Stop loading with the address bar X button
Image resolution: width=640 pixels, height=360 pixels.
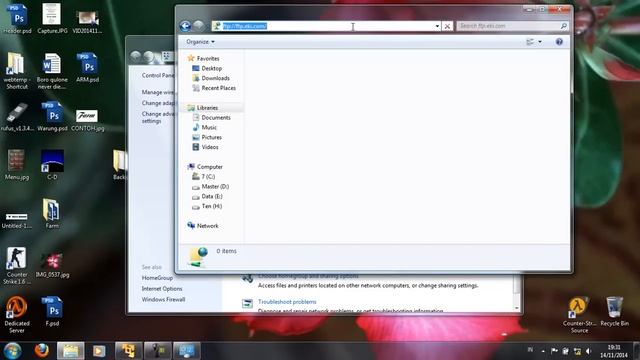tap(447, 26)
